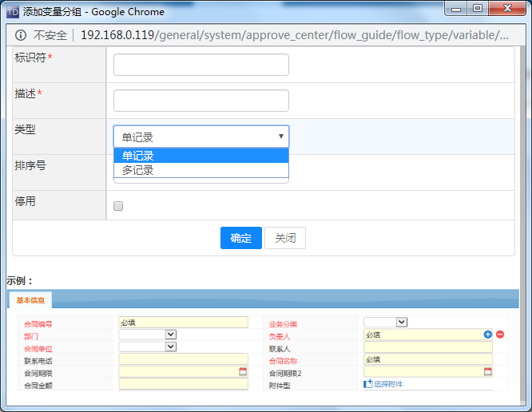The height and width of the screenshot is (412, 532).
Task: Click into the 描述 input box
Action: click(201, 101)
